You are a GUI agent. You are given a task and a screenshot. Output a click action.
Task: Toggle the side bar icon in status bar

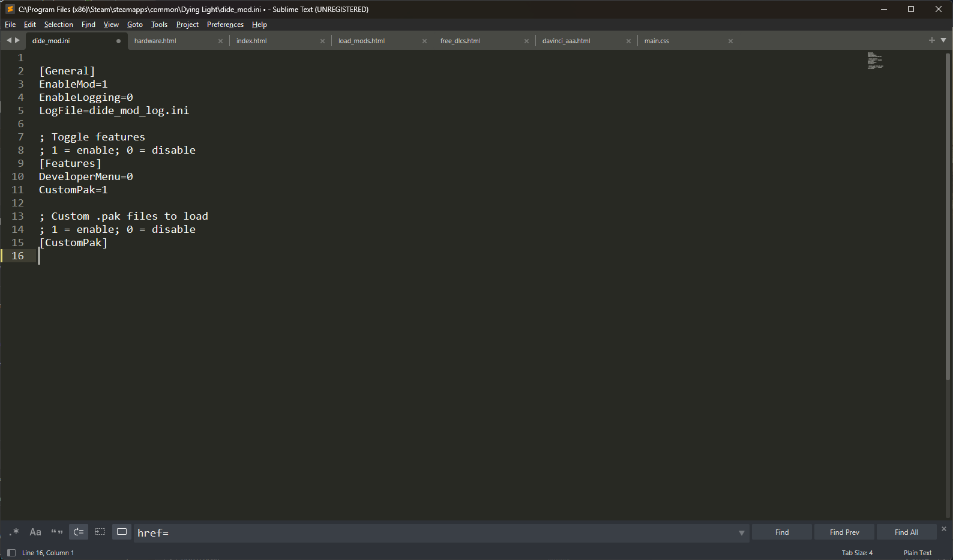(11, 553)
